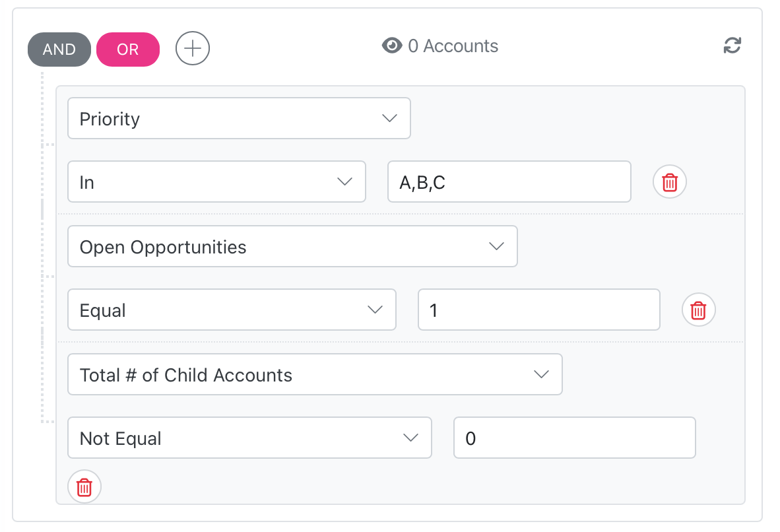This screenshot has width=780, height=532.
Task: Click the eye preview icon
Action: 392,46
